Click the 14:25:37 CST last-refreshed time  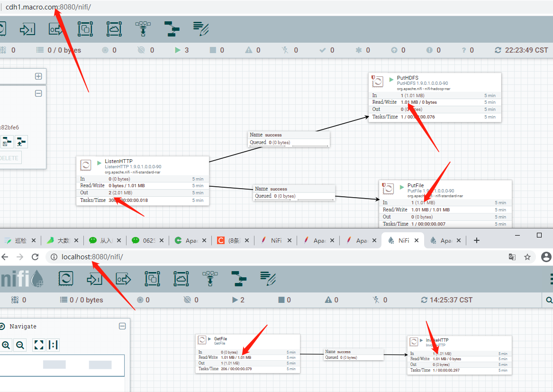coord(451,300)
